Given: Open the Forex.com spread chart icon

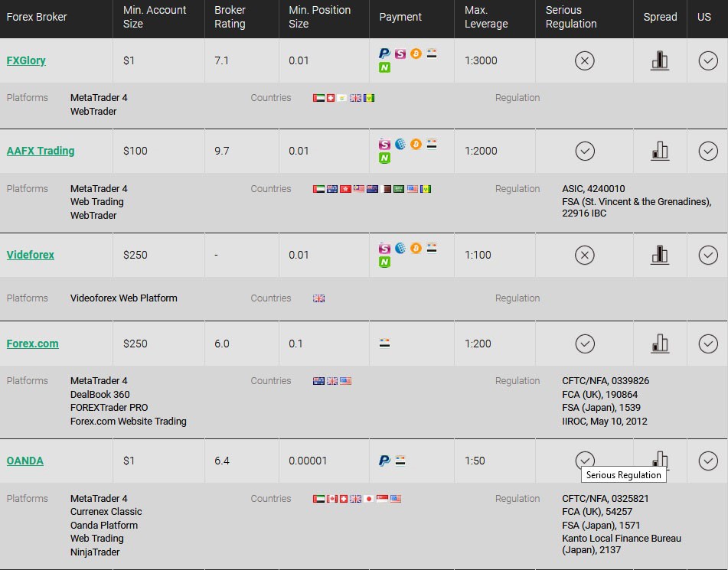Looking at the screenshot, I should tap(660, 344).
